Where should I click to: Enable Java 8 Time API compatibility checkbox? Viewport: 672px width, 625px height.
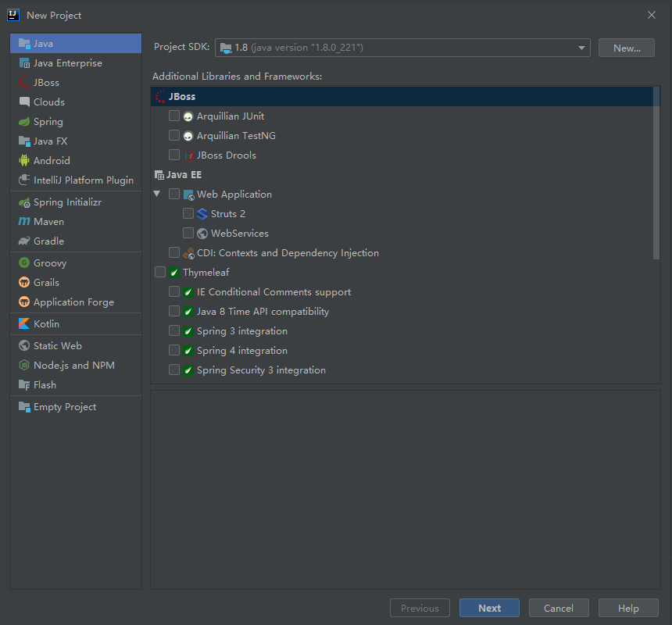[x=174, y=311]
